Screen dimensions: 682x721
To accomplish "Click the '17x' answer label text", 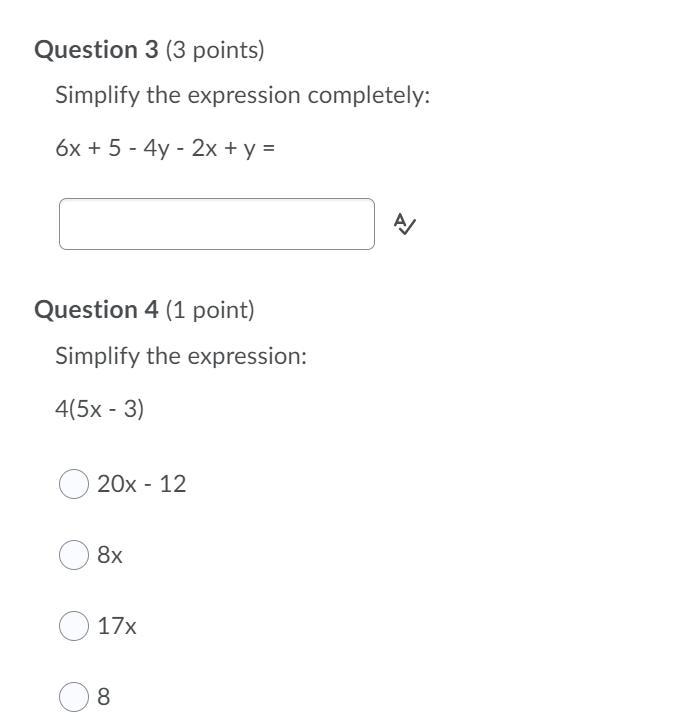I will pos(117,626).
